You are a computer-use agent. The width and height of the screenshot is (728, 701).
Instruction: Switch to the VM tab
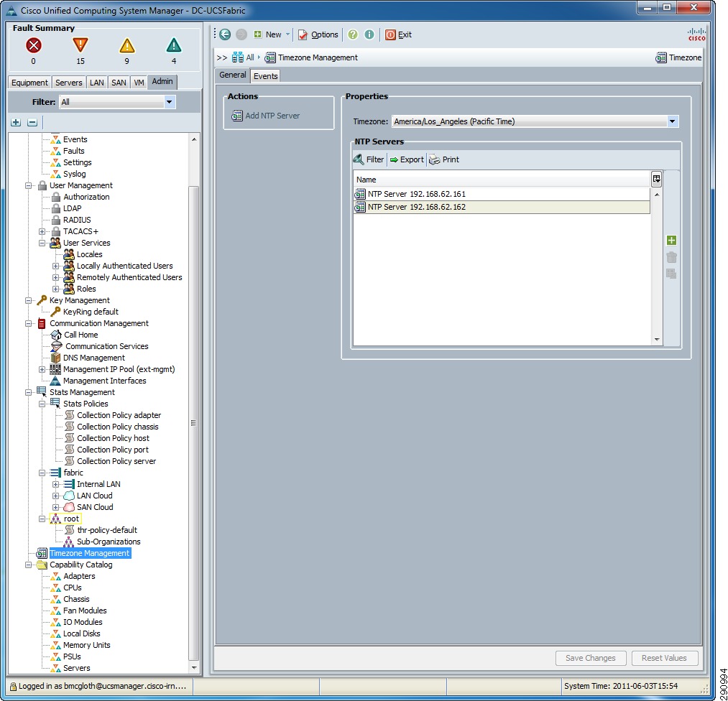pos(139,83)
